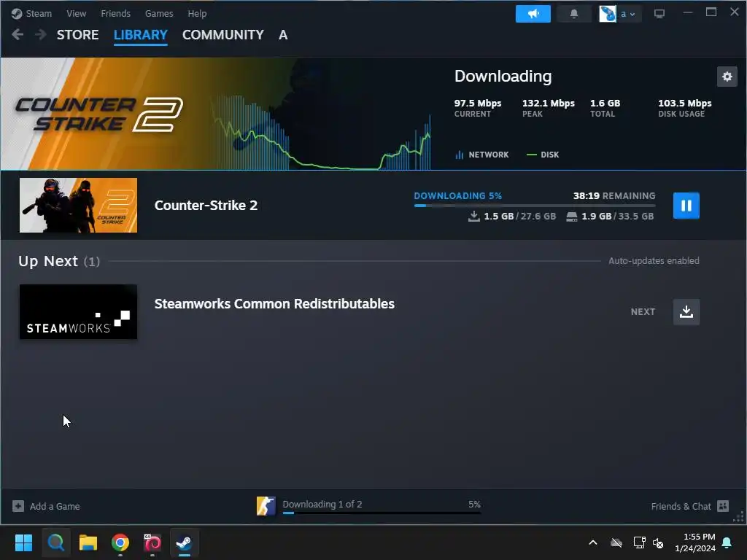The height and width of the screenshot is (560, 747).
Task: Open the COMMUNITY tab
Action: (223, 35)
